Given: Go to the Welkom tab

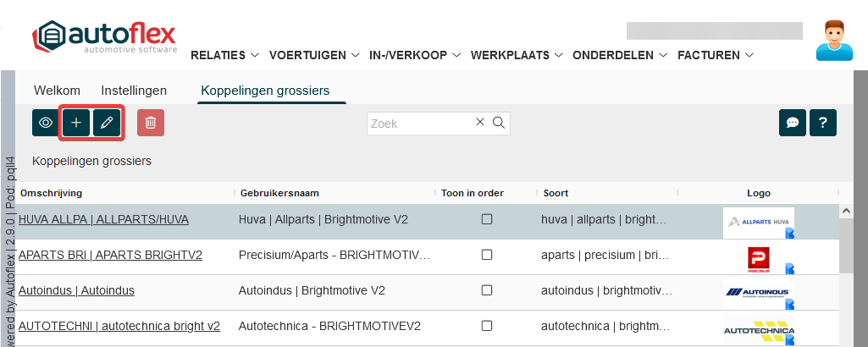Looking at the screenshot, I should coord(57,91).
